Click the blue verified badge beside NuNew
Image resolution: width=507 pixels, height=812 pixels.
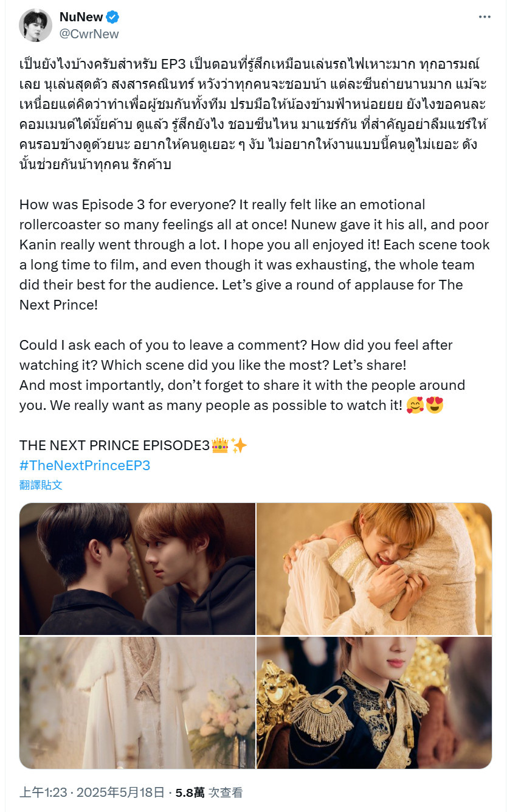113,17
